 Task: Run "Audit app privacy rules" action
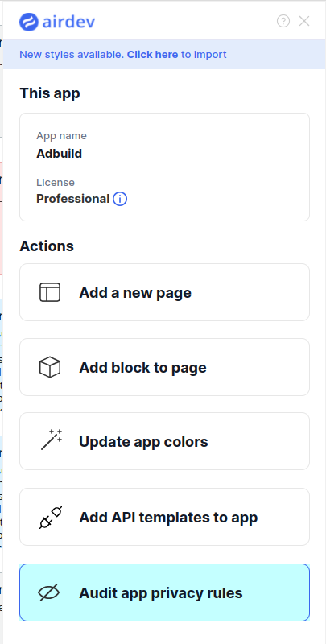click(165, 592)
